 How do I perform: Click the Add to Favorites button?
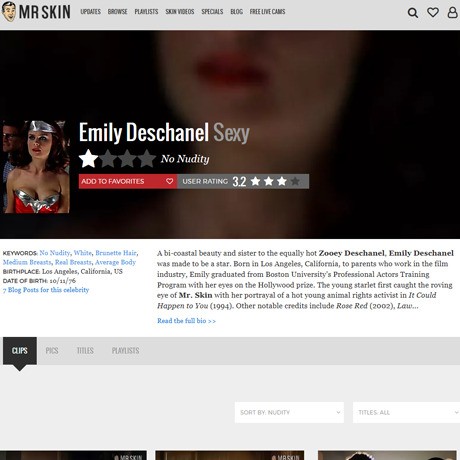128,181
